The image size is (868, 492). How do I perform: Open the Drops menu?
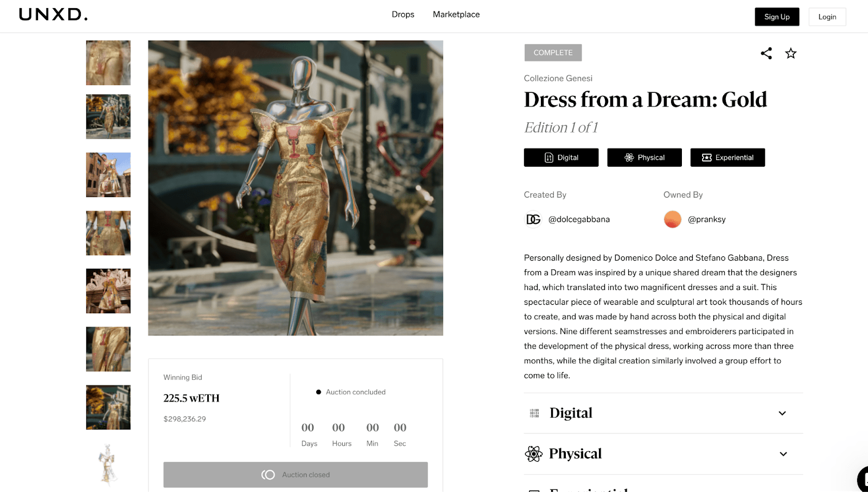[403, 15]
